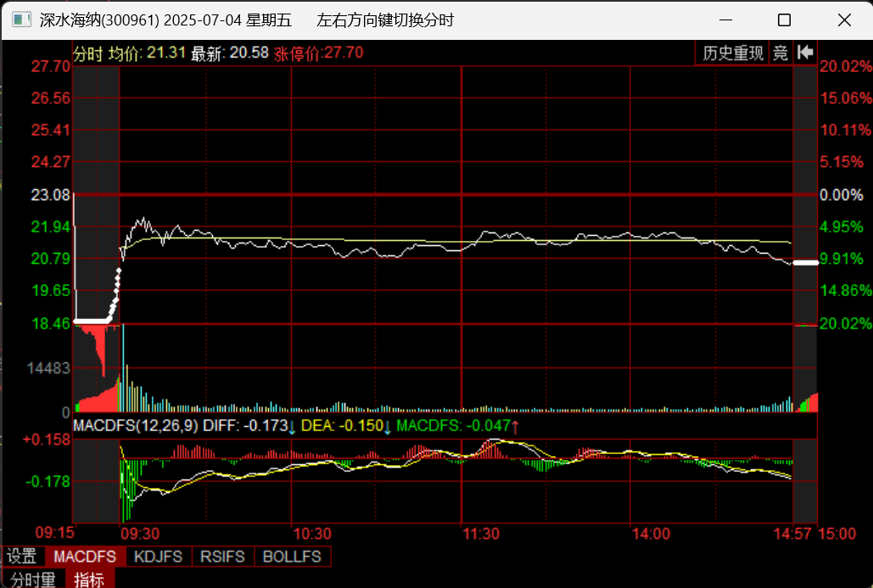This screenshot has width=873, height=588.
Task: Click the collapse arrow icon beside 竞
Action: [x=805, y=53]
